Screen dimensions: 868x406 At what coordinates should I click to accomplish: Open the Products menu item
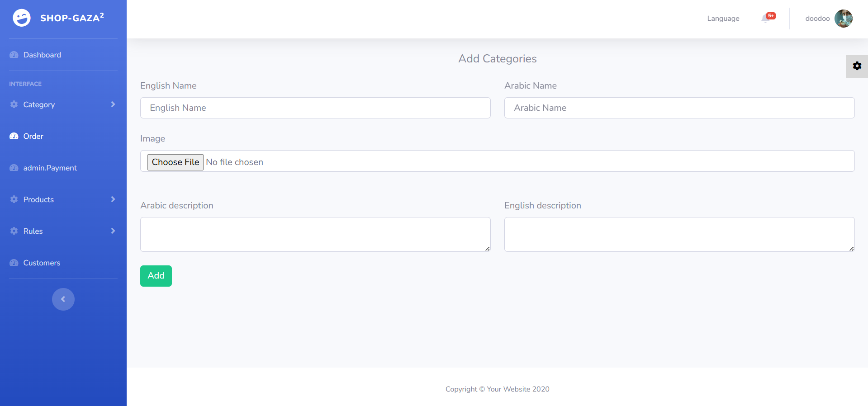click(63, 199)
